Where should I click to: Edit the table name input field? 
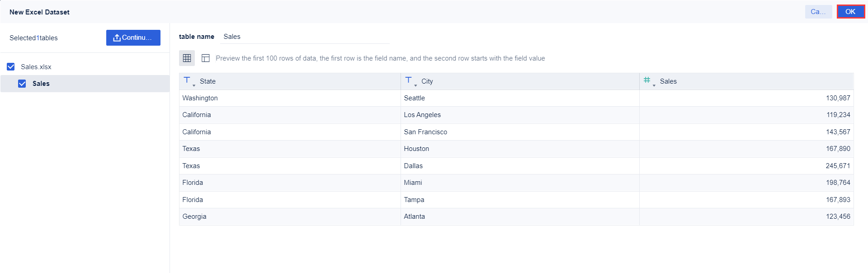click(x=305, y=37)
